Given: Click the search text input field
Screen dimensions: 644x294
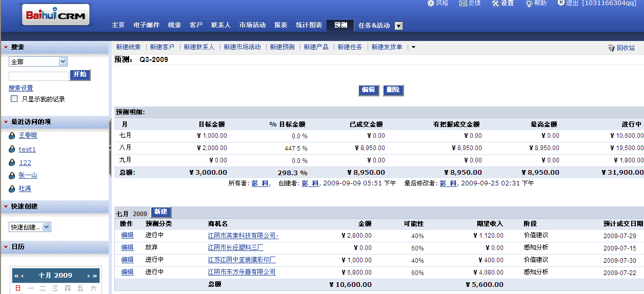Looking at the screenshot, I should pyautogui.click(x=39, y=76).
